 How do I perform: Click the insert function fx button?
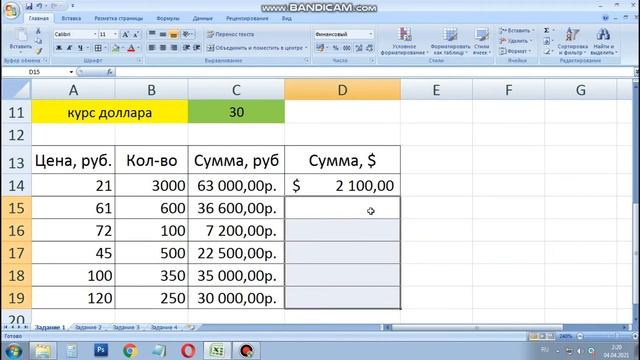click(x=109, y=72)
